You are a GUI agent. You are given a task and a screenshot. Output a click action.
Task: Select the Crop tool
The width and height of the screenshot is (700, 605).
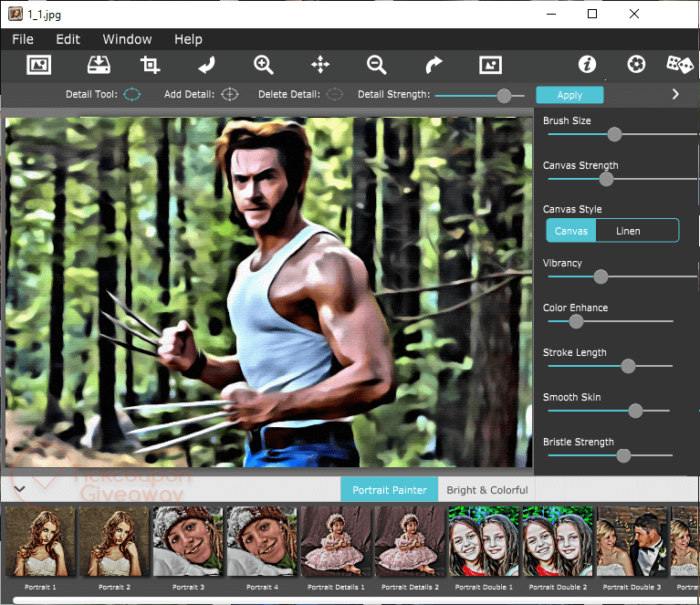150,65
